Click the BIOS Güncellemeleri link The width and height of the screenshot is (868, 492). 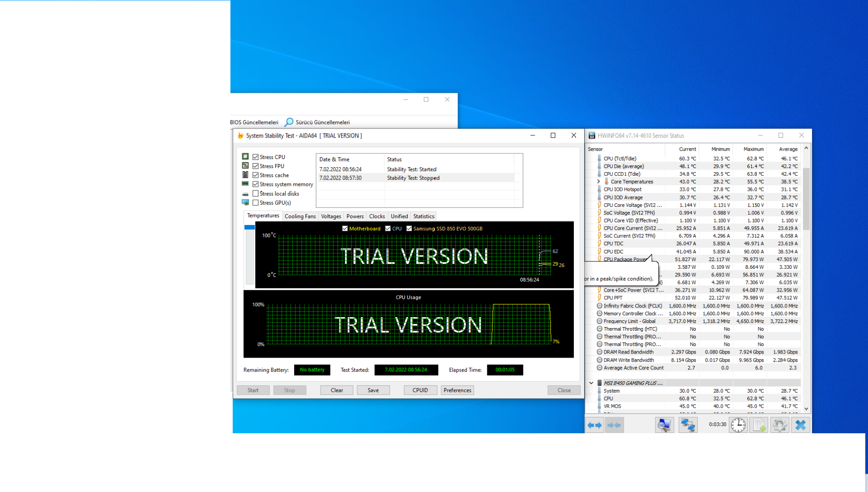pyautogui.click(x=254, y=123)
